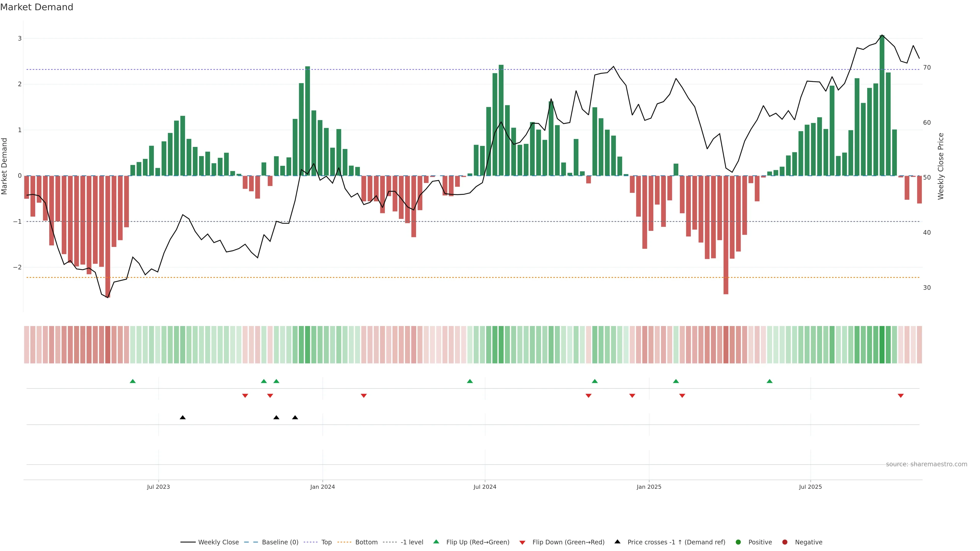Click red flip-down marker after Jan 2024
The width and height of the screenshot is (980, 551).
pyautogui.click(x=364, y=396)
